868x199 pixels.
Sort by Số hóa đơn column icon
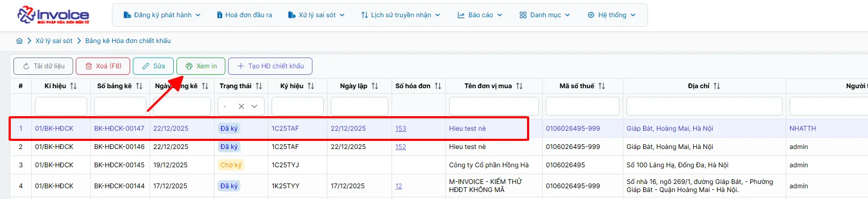(x=438, y=86)
